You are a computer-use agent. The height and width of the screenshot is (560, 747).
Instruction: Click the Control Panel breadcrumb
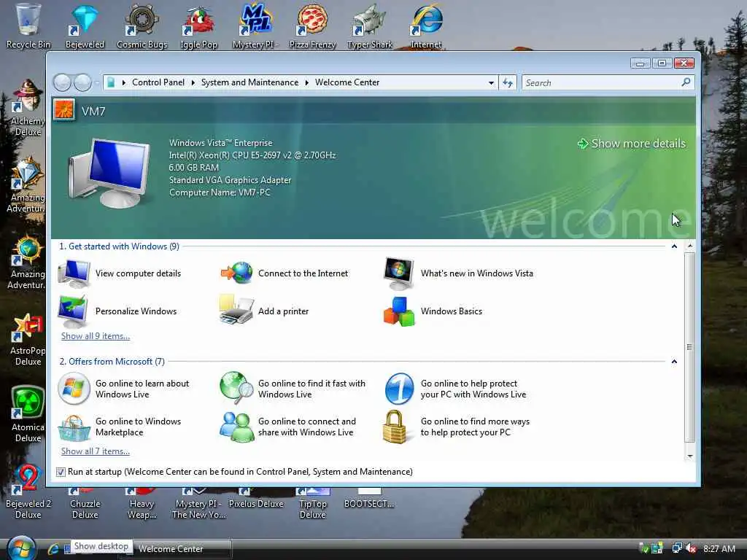(x=158, y=82)
